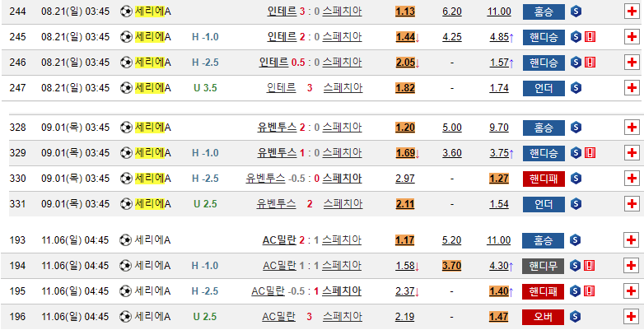Image resolution: width=644 pixels, height=330 pixels.
Task: Open the AC밀란 team link in row 193
Action: pyautogui.click(x=279, y=240)
